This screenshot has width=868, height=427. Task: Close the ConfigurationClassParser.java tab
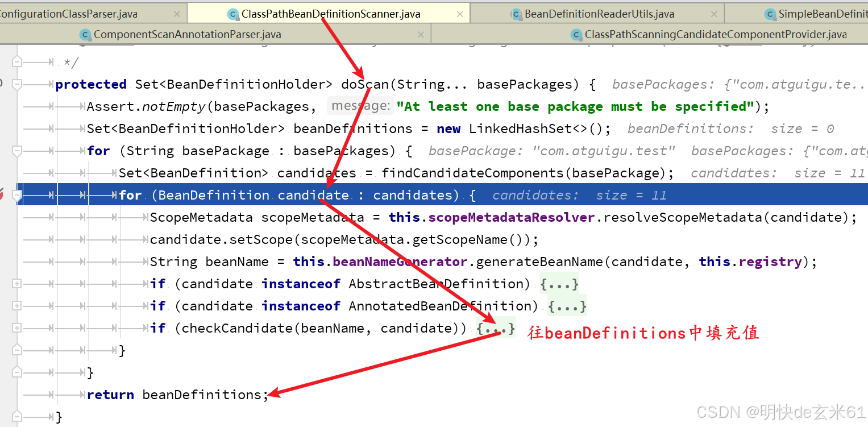[x=177, y=14]
